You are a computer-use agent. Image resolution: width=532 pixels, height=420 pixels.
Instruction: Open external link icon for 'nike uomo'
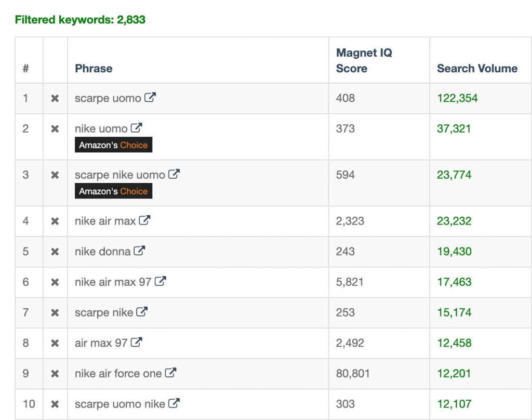137,128
